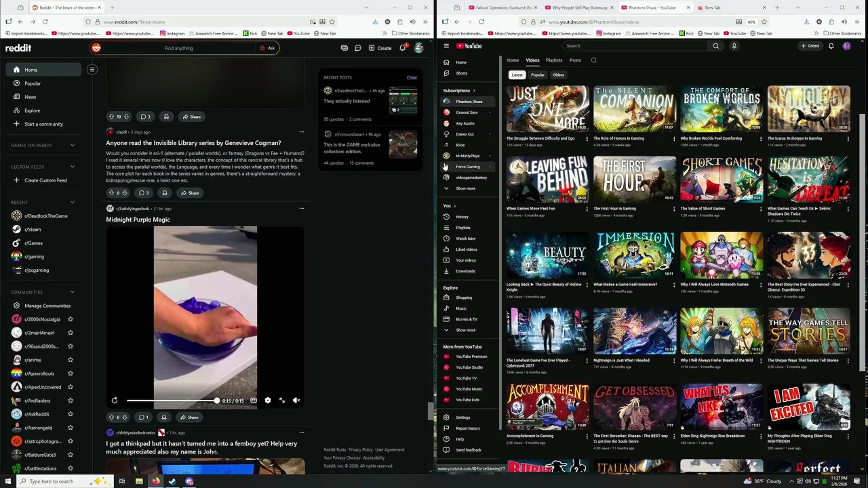Upvote the post with 19 votes
The height and width of the screenshot is (488, 868).
coord(112,117)
